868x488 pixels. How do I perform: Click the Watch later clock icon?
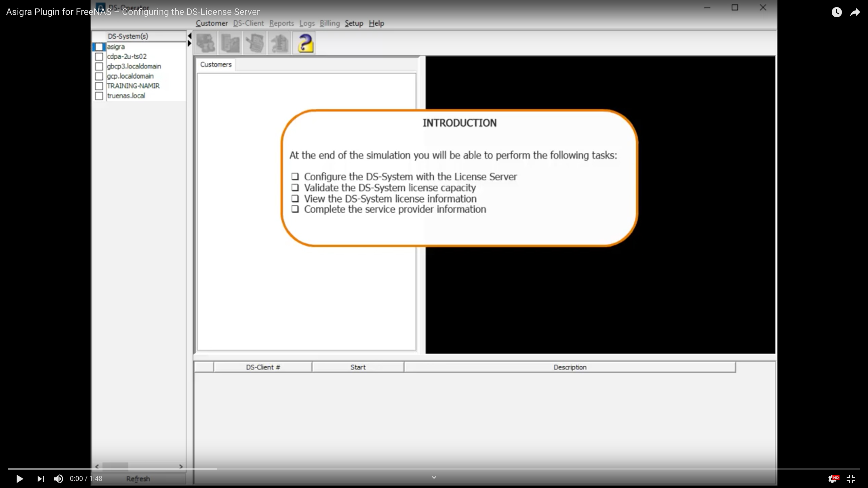pyautogui.click(x=836, y=12)
